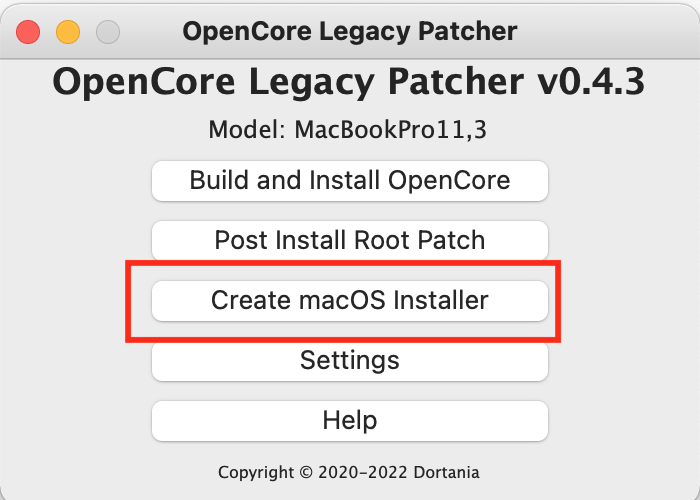The width and height of the screenshot is (700, 500).
Task: Open the Settings menu button
Action: click(350, 361)
